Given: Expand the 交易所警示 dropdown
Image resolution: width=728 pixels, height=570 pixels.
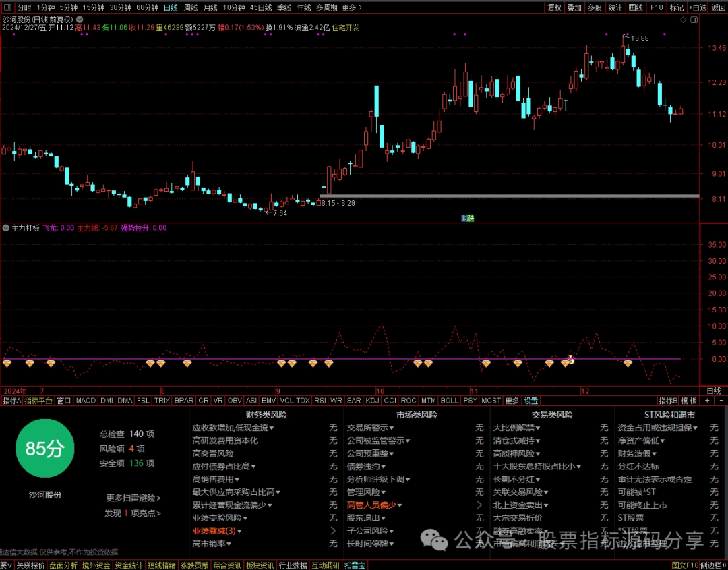Looking at the screenshot, I should pos(370,428).
